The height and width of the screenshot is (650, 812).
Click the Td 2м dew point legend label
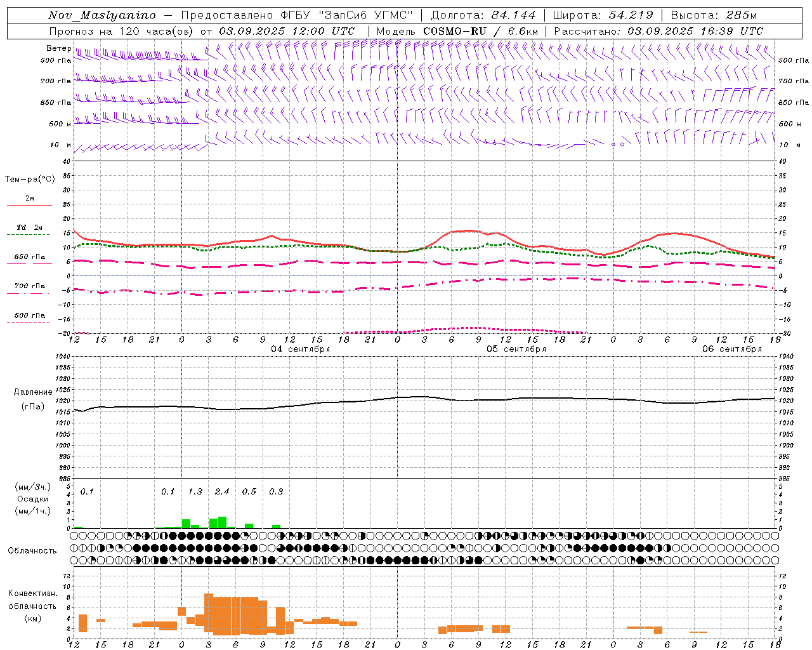[30, 227]
